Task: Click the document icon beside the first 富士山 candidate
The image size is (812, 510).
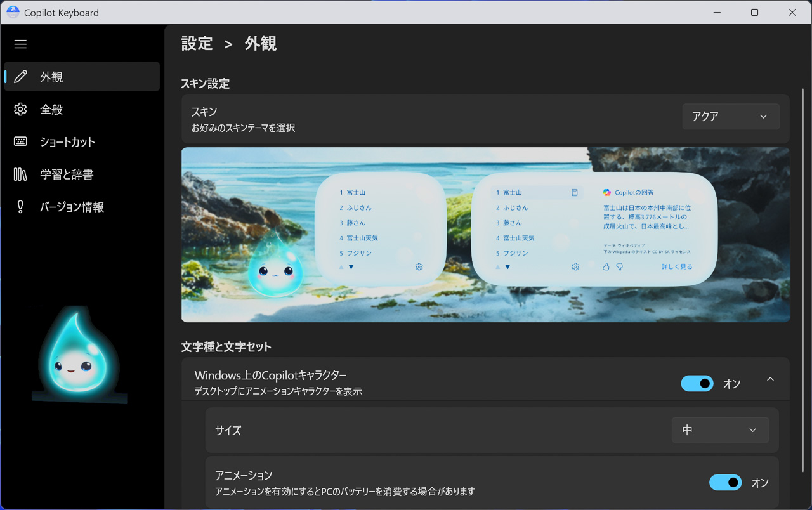Action: point(575,192)
